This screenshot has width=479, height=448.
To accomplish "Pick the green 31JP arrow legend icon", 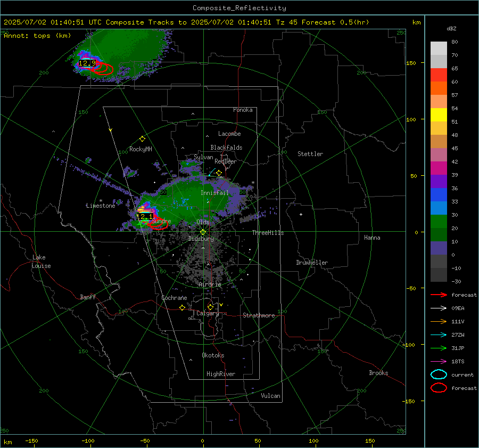I will tap(439, 348).
